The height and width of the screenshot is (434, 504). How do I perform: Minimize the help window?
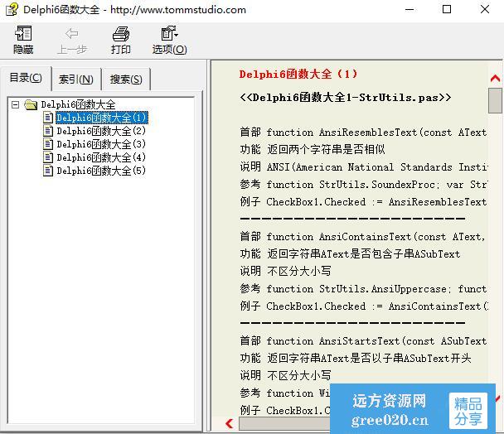pos(409,9)
